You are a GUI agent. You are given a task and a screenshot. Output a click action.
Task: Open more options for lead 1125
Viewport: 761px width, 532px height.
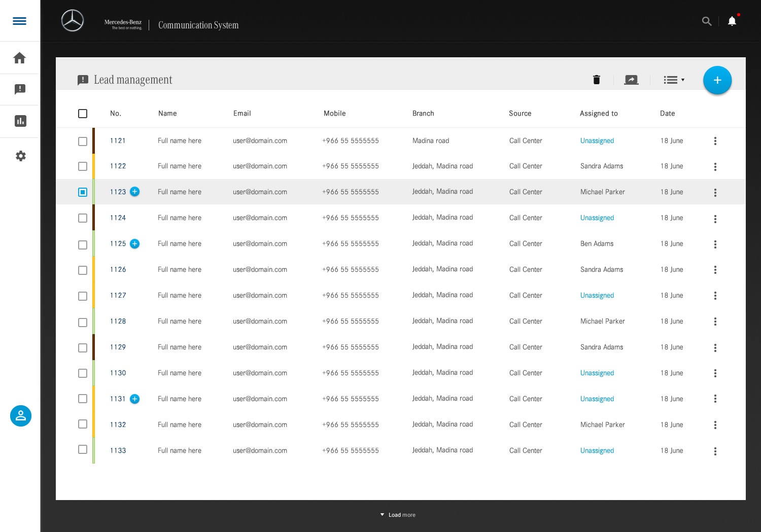pos(715,244)
